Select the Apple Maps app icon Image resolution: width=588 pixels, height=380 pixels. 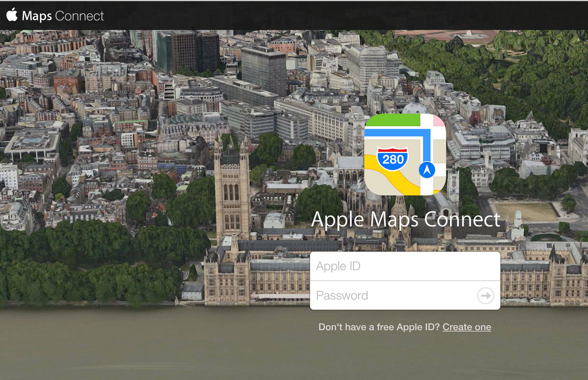click(x=405, y=155)
